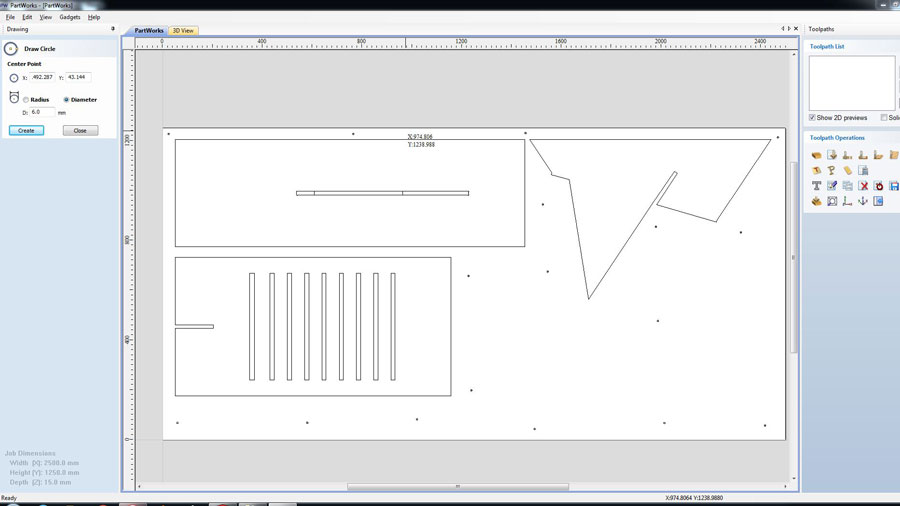Viewport: 900px width, 506px height.
Task: Click the Draw Circle tool icon
Action: tap(11, 49)
